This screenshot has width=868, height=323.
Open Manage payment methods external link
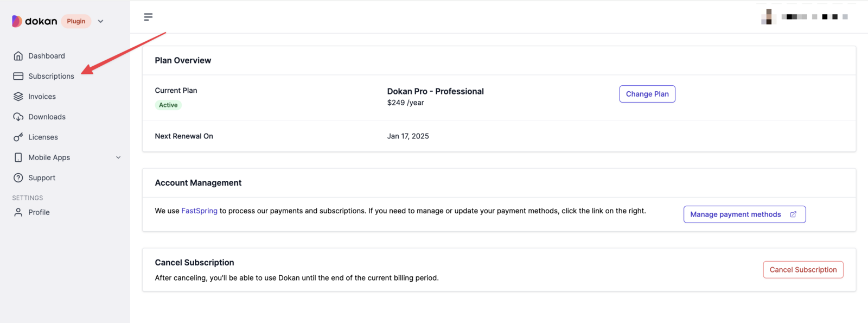pos(744,214)
